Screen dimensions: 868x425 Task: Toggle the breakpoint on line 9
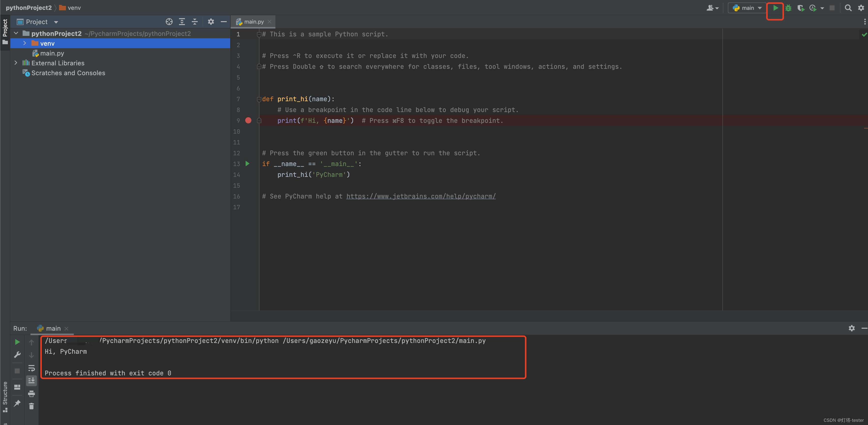tap(248, 121)
